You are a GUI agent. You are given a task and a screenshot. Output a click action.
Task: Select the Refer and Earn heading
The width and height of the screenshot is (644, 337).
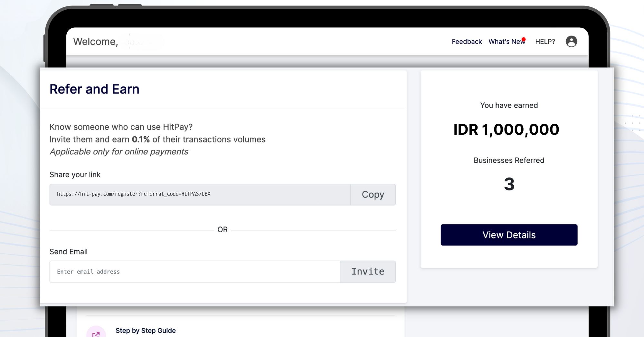click(94, 89)
